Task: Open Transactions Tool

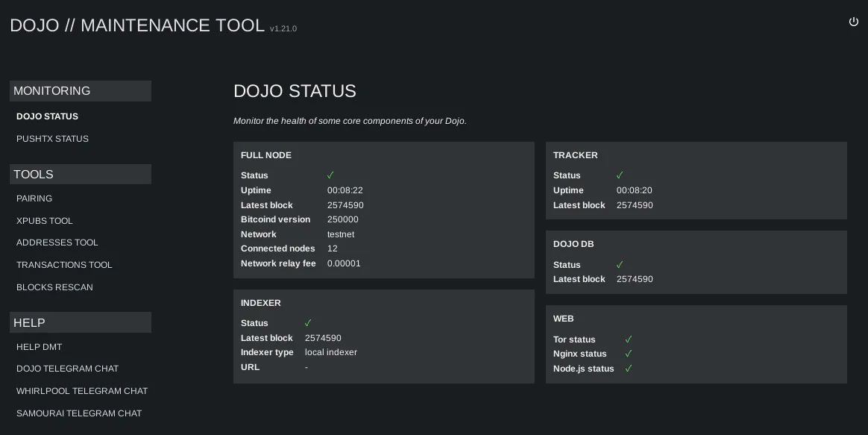Action: tap(64, 265)
